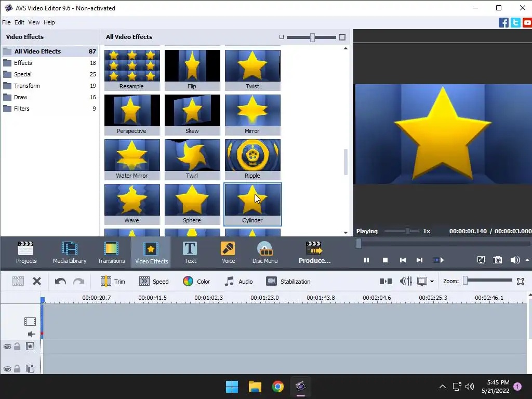This screenshot has height=399, width=532.
Task: Select the Draw folder
Action: tap(49, 97)
